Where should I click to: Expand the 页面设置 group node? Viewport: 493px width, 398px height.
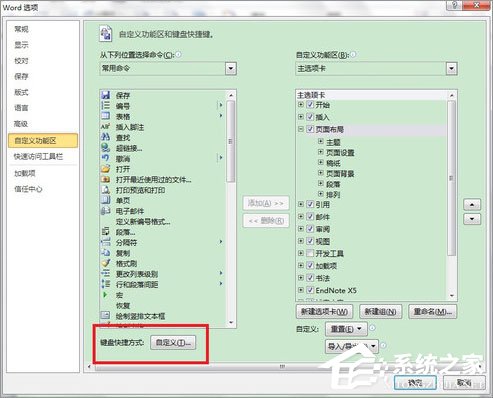tap(321, 152)
